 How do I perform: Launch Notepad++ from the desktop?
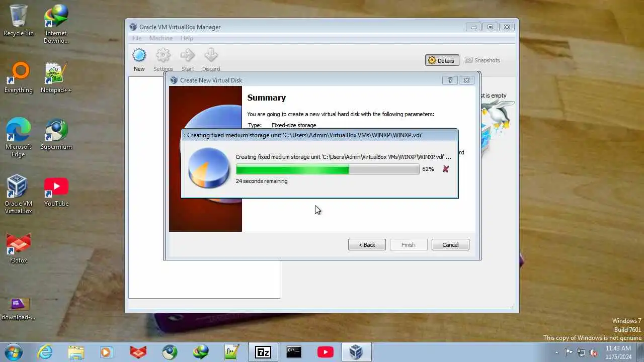[x=56, y=78]
